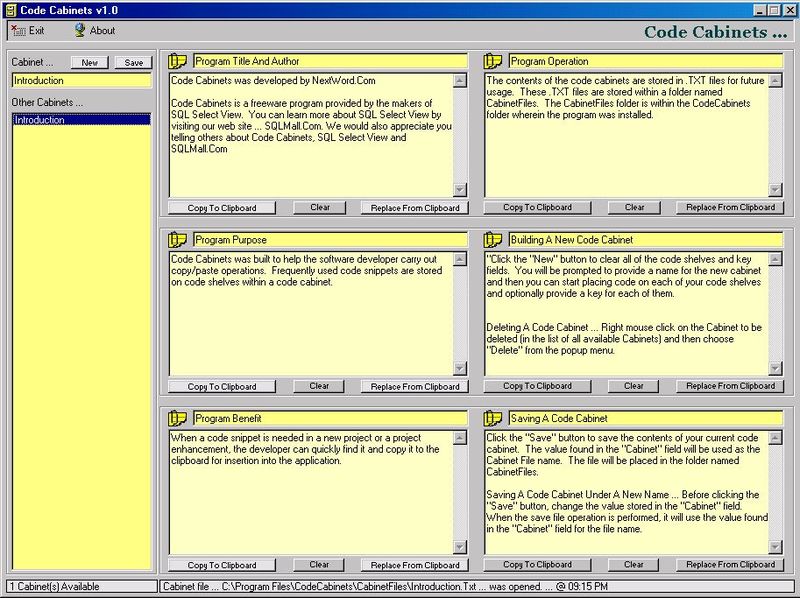The width and height of the screenshot is (800, 598).
Task: Click scroll up arrow in Program Purpose text
Action: pos(460,259)
